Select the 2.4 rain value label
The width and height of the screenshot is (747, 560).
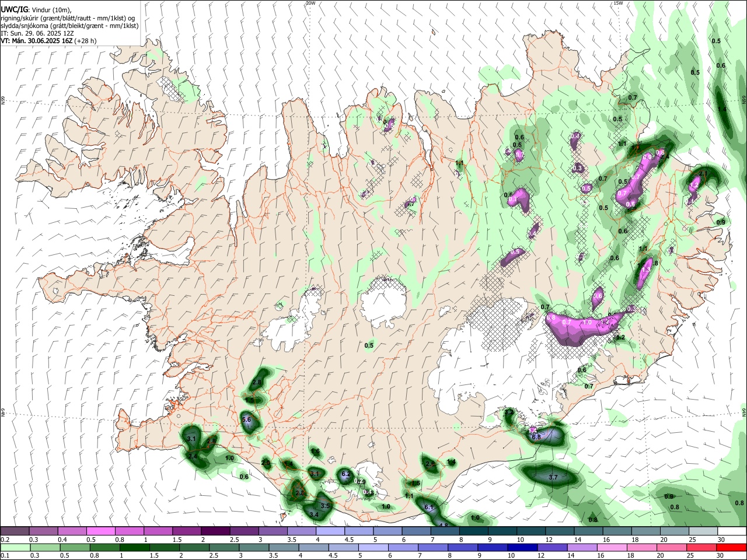[x=193, y=456]
